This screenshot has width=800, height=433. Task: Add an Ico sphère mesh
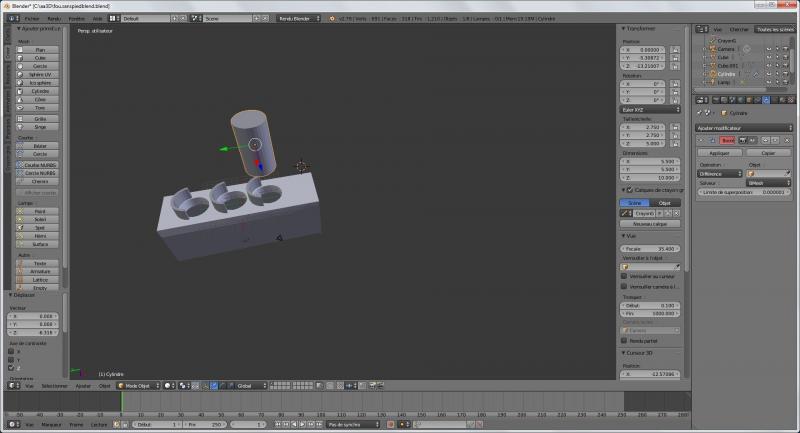click(40, 83)
